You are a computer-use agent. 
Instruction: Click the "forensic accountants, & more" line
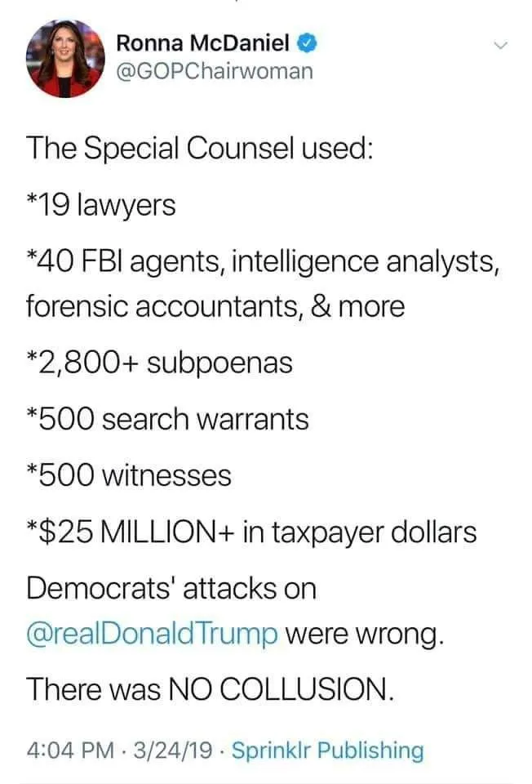tap(215, 306)
